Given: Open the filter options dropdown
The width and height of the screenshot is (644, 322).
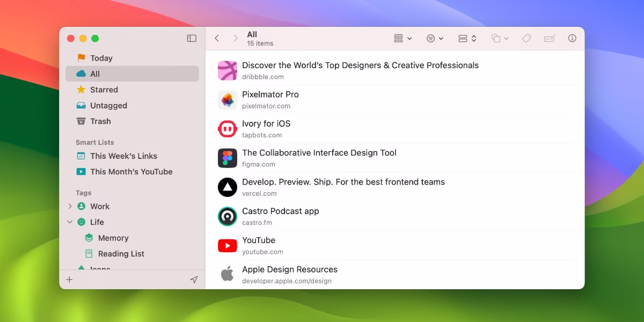Looking at the screenshot, I should [x=435, y=38].
